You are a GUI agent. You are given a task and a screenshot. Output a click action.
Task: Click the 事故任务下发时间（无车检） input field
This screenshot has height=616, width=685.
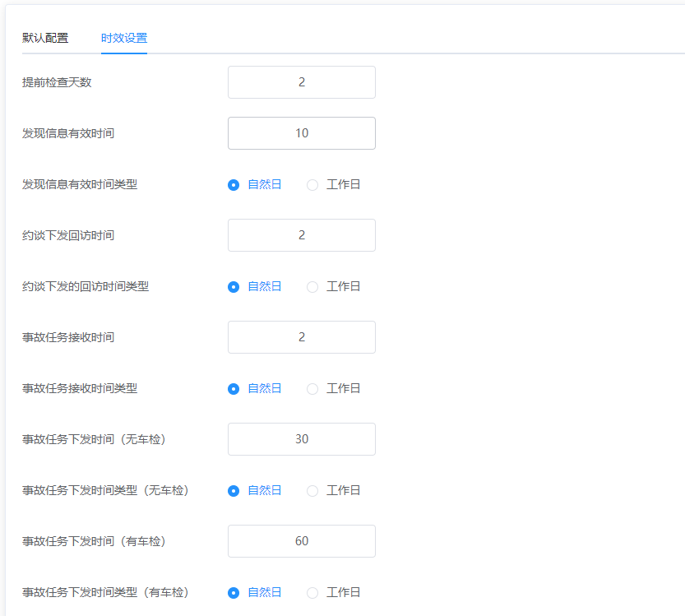[302, 439]
